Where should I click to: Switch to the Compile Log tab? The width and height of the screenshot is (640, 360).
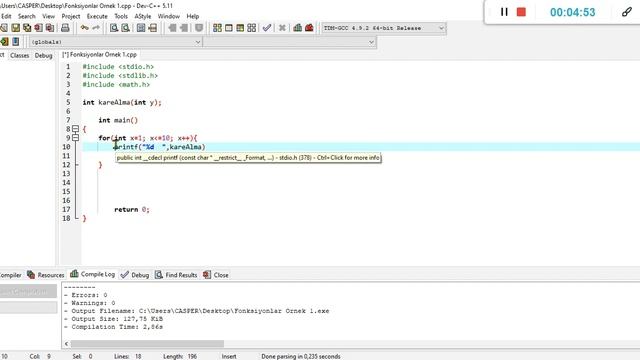coord(93,274)
